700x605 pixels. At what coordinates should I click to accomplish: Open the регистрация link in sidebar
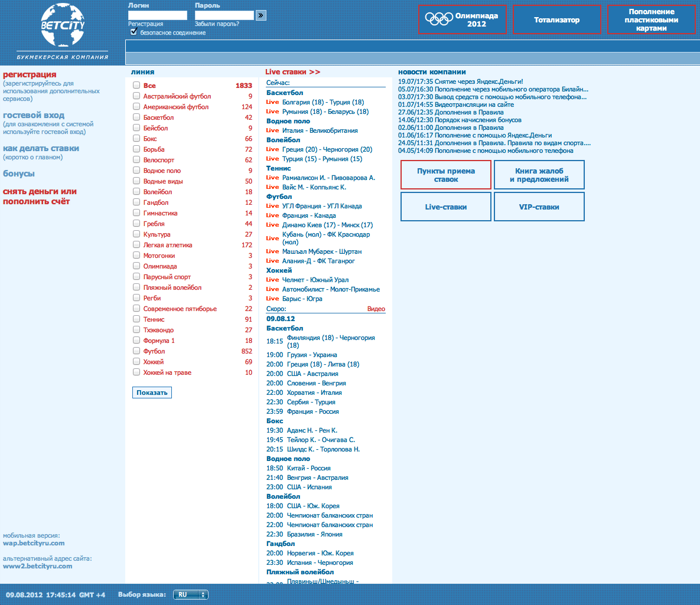click(x=30, y=74)
